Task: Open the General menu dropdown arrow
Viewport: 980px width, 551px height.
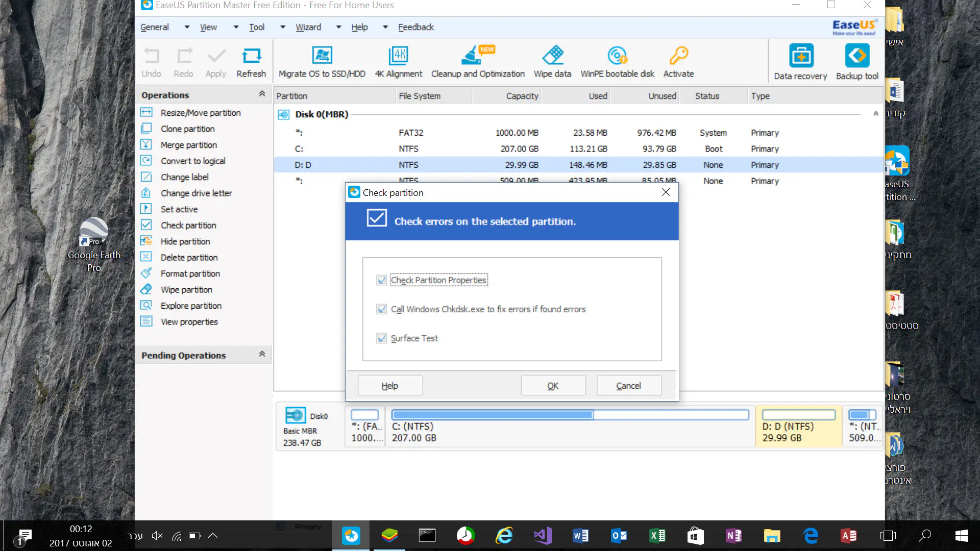Action: [x=187, y=27]
